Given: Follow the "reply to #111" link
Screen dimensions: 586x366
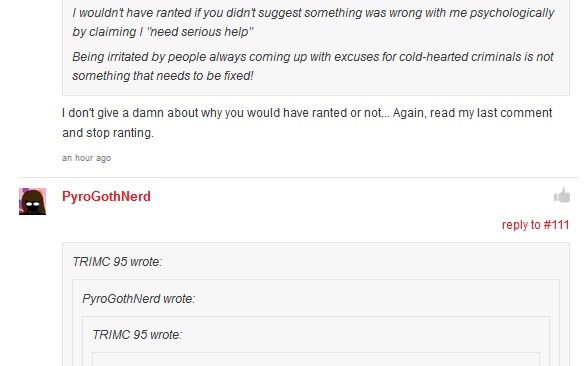Looking at the screenshot, I should pyautogui.click(x=535, y=225).
